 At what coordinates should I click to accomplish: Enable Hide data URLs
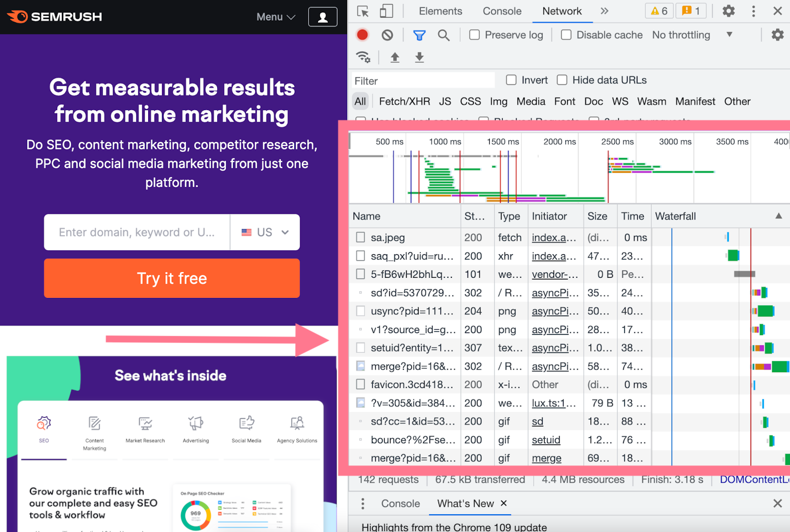562,79
